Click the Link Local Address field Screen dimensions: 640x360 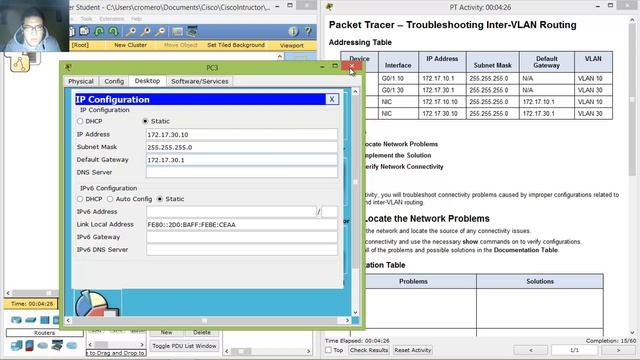click(242, 224)
